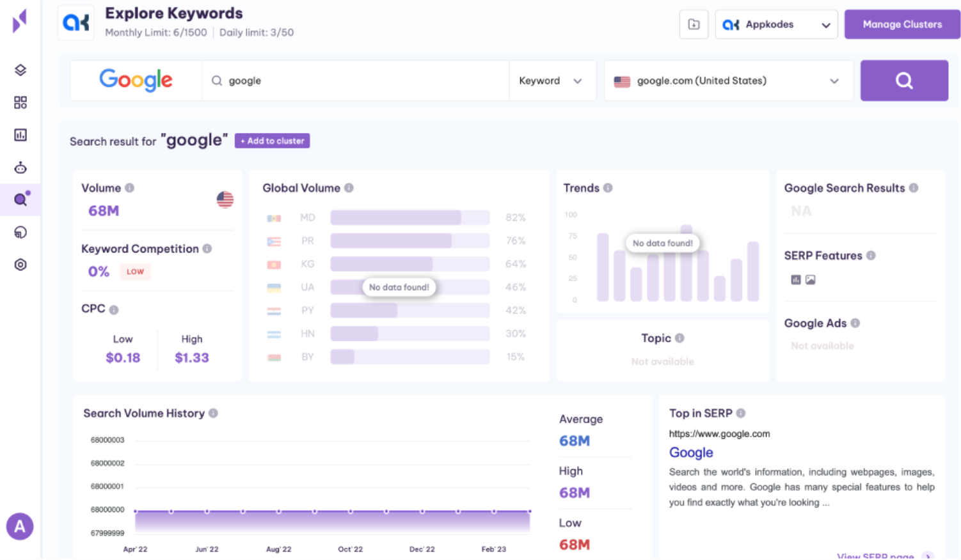Click the chart SERP feature icon
961x560 pixels.
[x=796, y=280]
